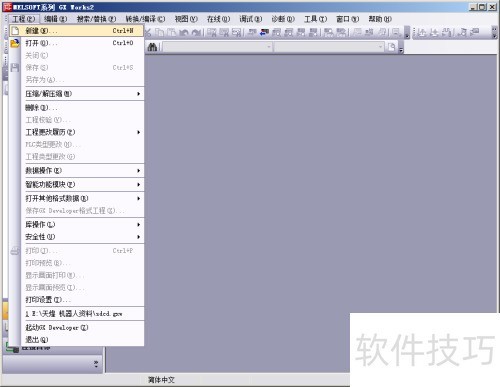This screenshot has width=500, height=387.
Task: Choose 另存为 menu entry
Action: coord(77,80)
